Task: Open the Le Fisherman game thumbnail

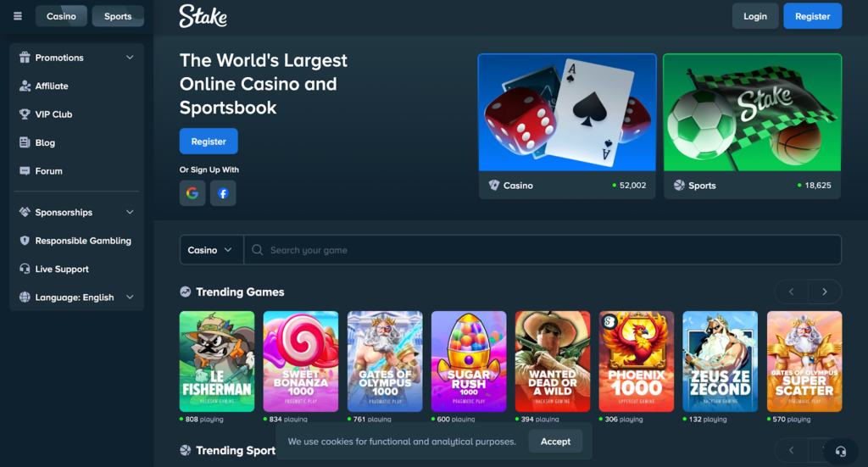Action: (217, 361)
